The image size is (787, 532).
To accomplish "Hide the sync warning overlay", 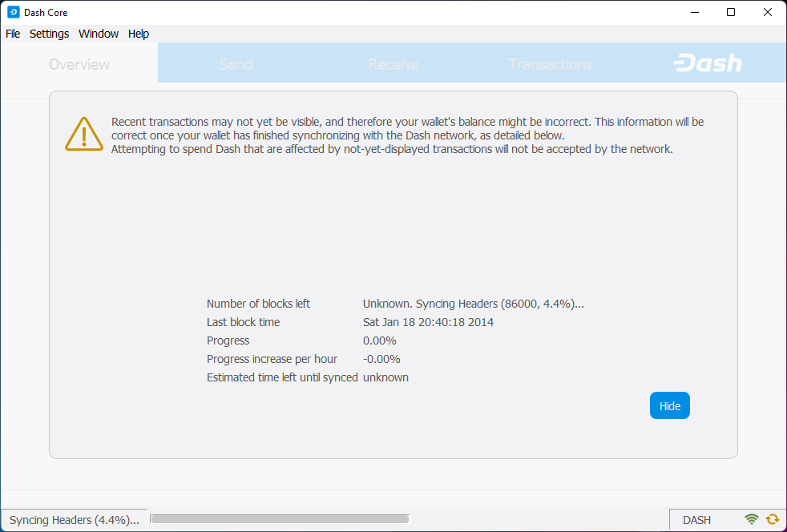I will (669, 406).
